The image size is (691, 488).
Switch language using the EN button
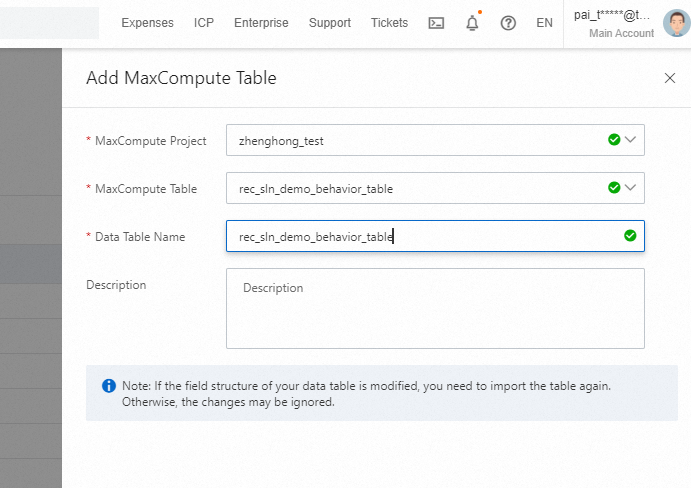pos(544,23)
